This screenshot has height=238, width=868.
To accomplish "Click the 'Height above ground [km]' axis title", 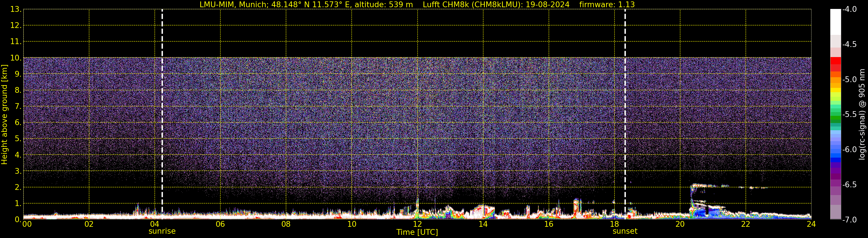I will (x=4, y=114).
